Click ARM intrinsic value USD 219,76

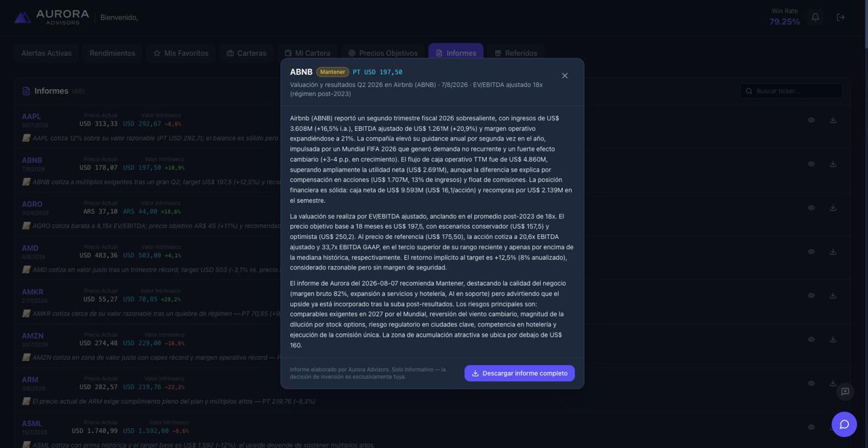tap(142, 387)
